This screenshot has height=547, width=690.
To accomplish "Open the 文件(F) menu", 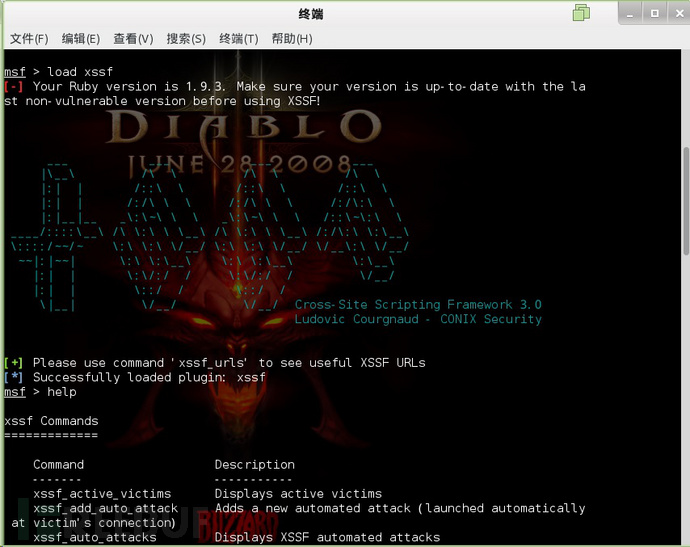I will point(29,39).
